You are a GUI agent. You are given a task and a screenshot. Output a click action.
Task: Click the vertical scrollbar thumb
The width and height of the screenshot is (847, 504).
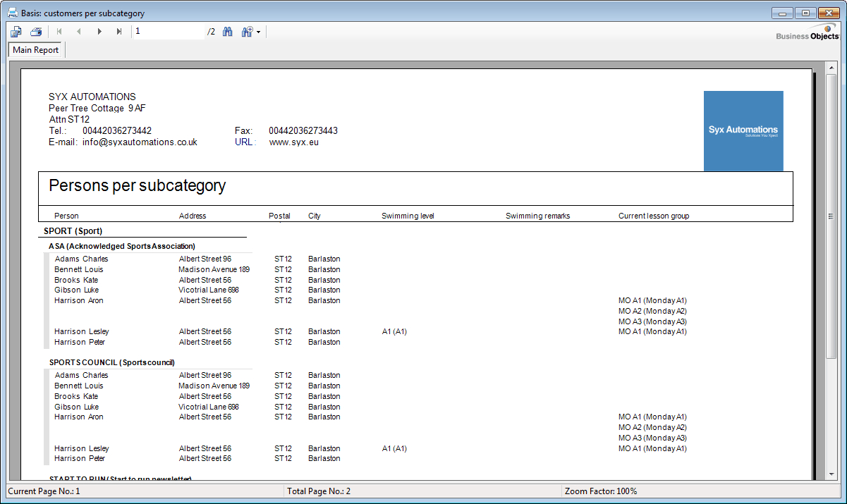pos(830,216)
